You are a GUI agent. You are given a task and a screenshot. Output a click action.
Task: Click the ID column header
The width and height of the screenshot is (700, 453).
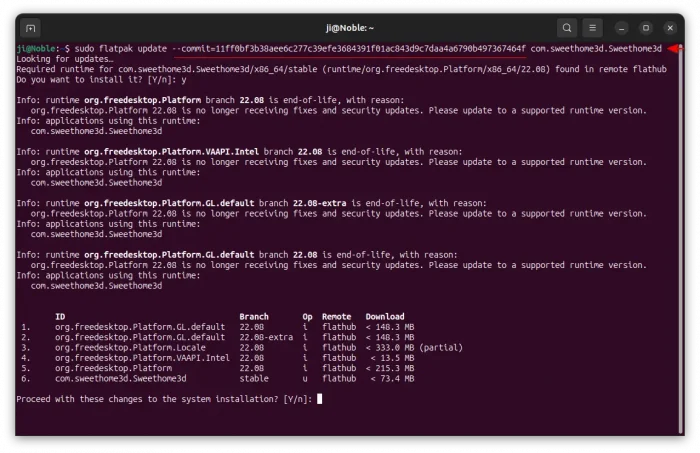(60, 316)
